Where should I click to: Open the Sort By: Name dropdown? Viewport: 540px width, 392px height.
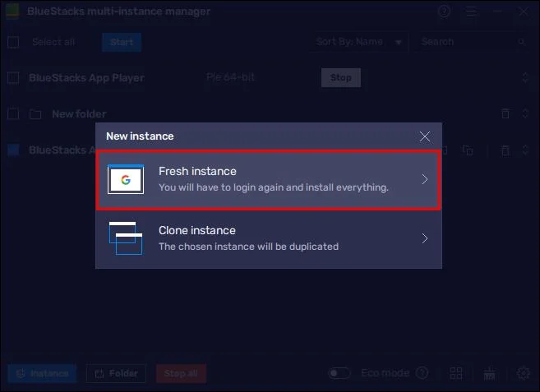click(x=359, y=42)
